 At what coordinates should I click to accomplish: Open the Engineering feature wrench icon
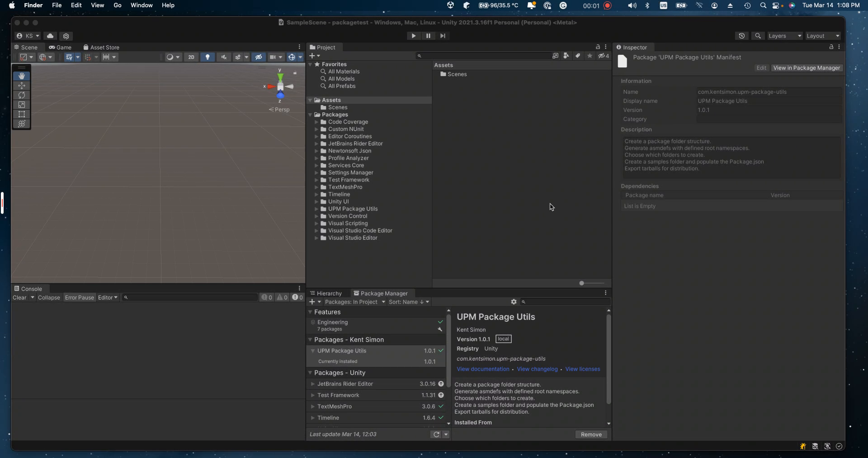pos(440,329)
